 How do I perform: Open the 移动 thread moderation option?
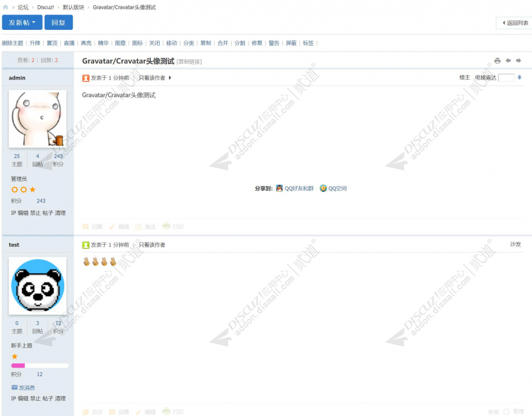(171, 43)
